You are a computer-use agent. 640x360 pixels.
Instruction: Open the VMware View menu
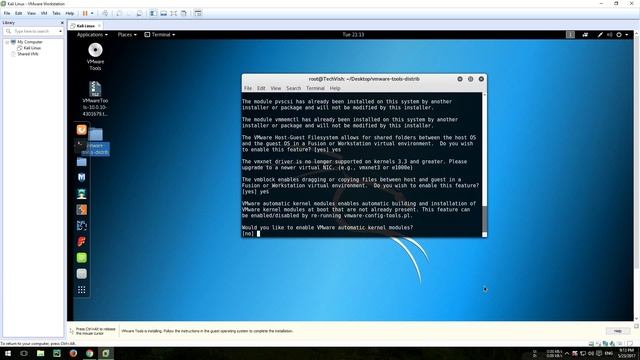coord(31,13)
